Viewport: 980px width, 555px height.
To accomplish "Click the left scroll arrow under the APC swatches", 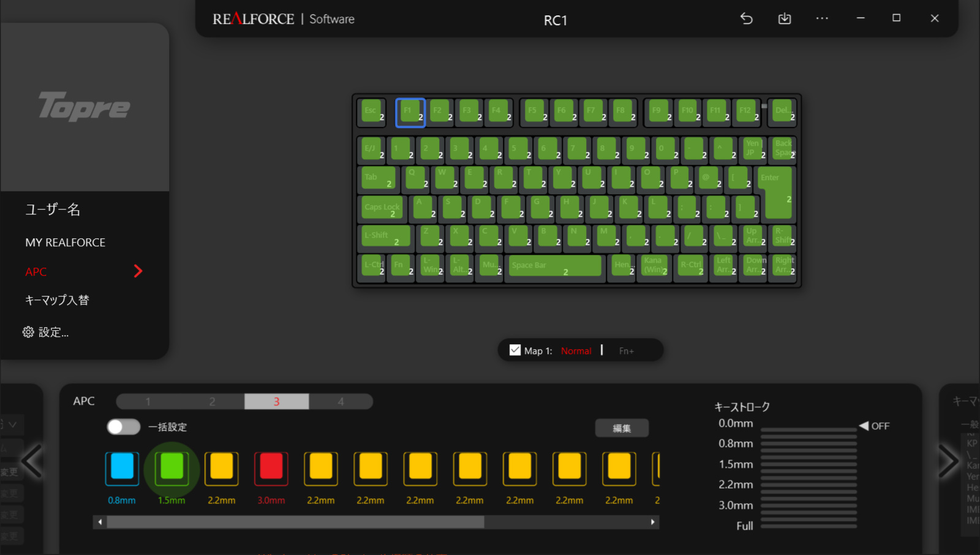I will 100,522.
